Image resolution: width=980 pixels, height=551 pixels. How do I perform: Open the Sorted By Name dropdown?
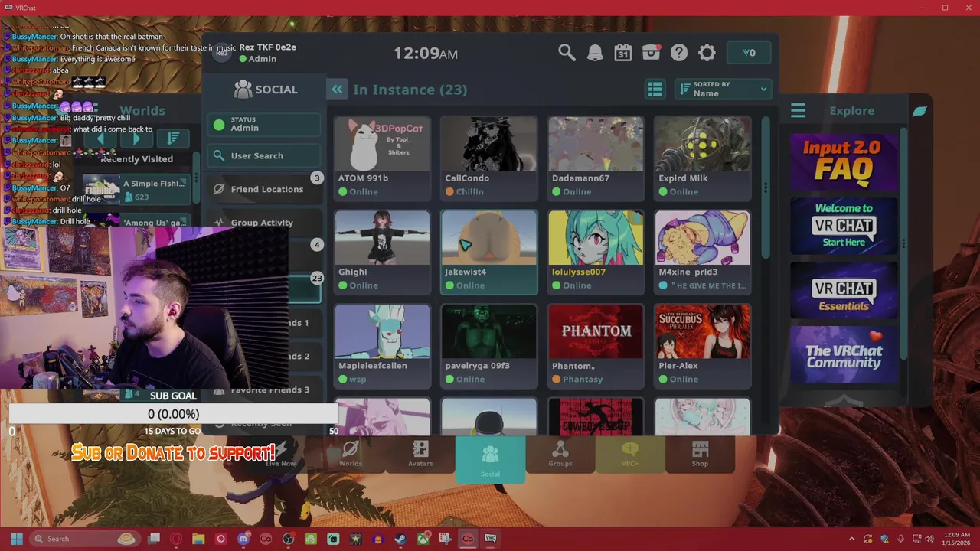724,90
